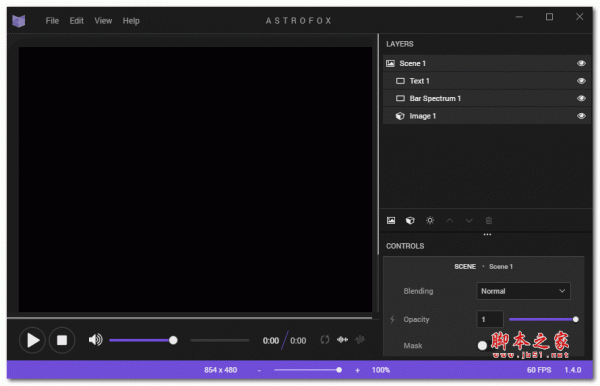Hide the Bar Spectrum 1 layer
This screenshot has height=386, width=600.
(x=581, y=98)
